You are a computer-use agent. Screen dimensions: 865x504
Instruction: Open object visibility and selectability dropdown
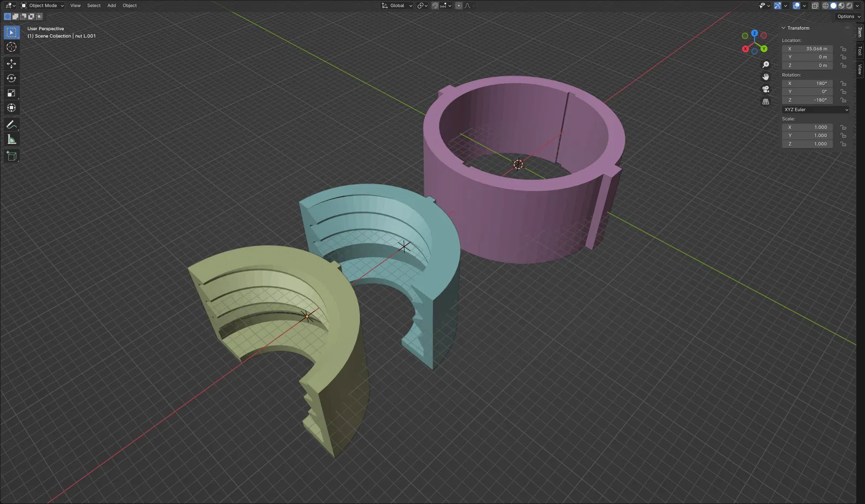(x=764, y=5)
